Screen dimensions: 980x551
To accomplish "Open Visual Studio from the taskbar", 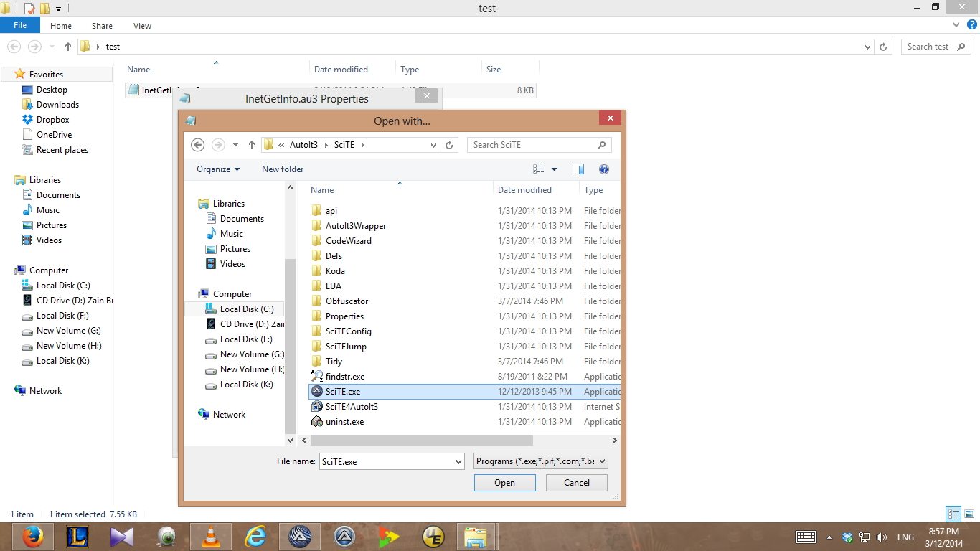I will click(122, 537).
